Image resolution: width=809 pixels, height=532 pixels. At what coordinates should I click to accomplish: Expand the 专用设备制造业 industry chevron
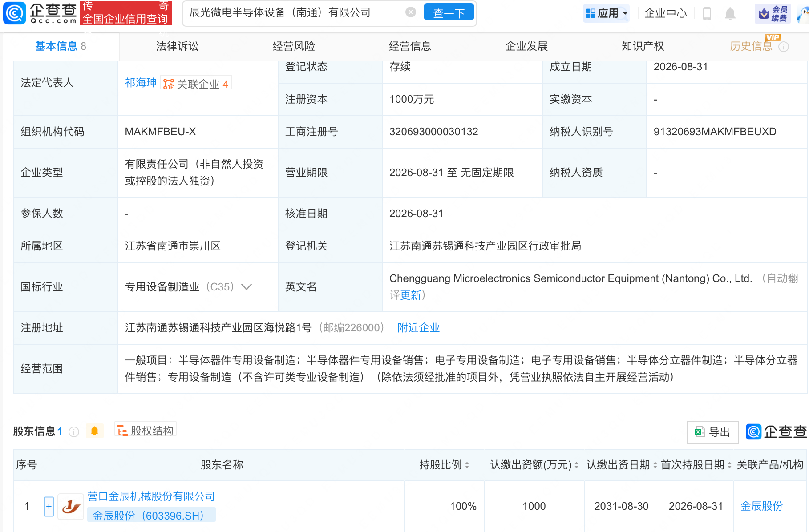247,287
